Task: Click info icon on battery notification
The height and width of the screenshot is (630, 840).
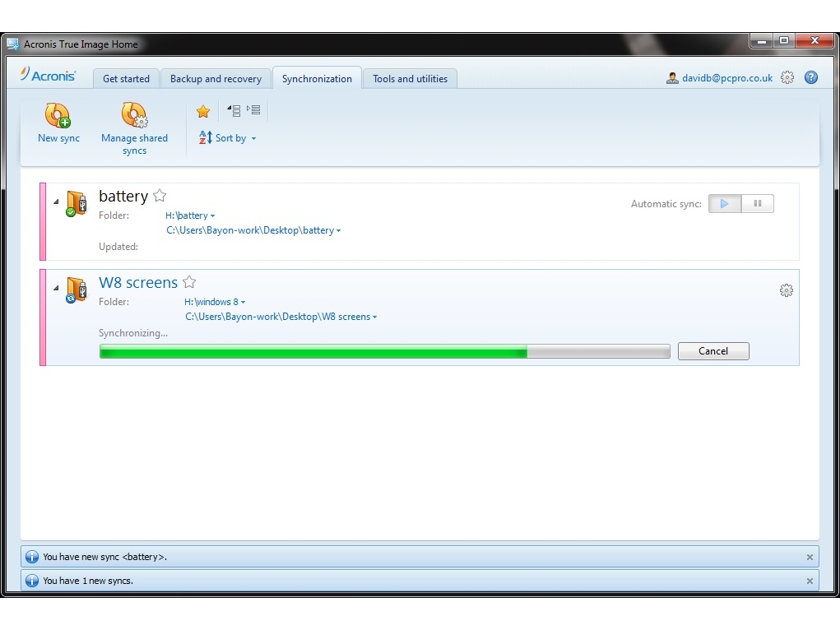Action: 32,557
